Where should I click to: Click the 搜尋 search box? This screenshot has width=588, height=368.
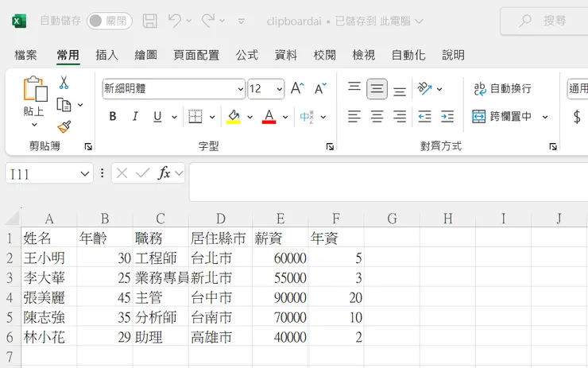[544, 21]
